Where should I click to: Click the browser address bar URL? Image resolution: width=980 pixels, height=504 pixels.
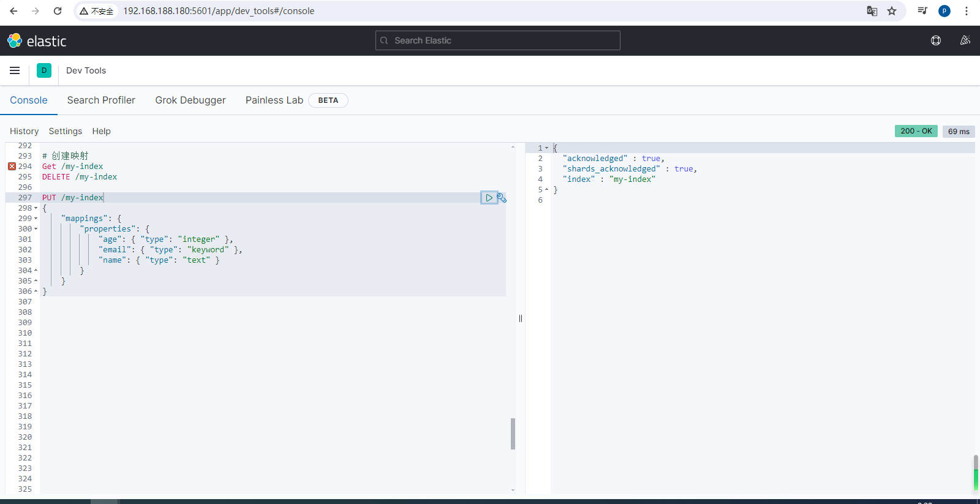(219, 11)
